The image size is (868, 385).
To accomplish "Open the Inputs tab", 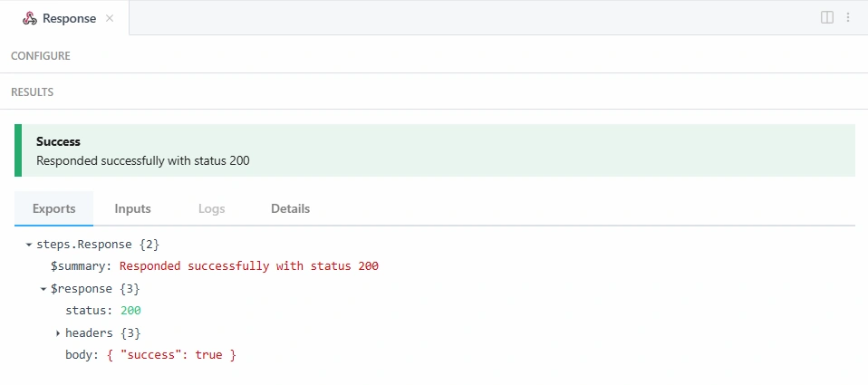I will point(132,208).
